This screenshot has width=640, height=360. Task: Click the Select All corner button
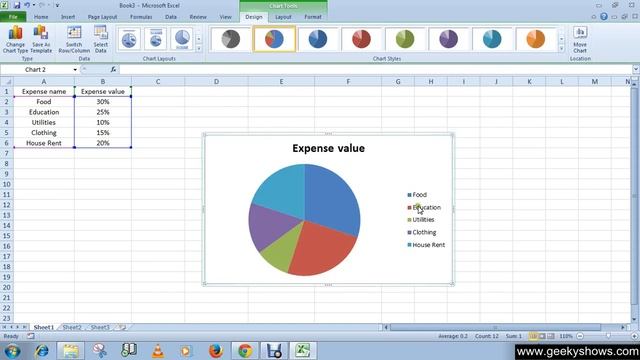7,82
